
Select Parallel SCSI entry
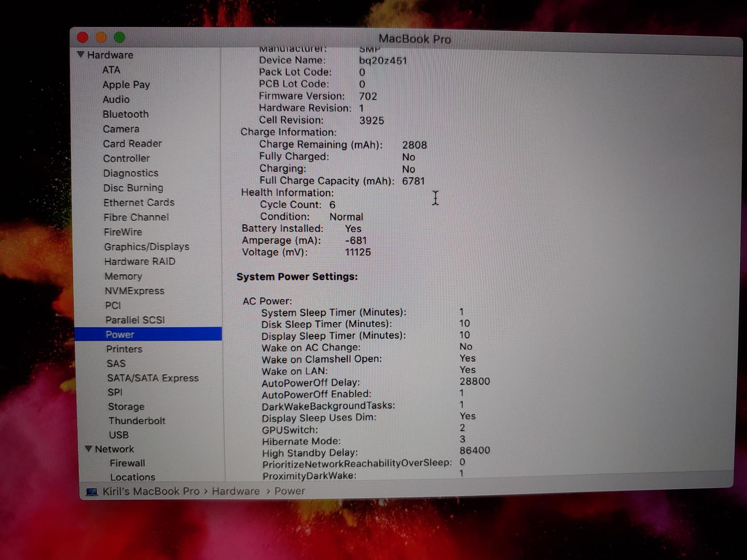click(x=135, y=320)
